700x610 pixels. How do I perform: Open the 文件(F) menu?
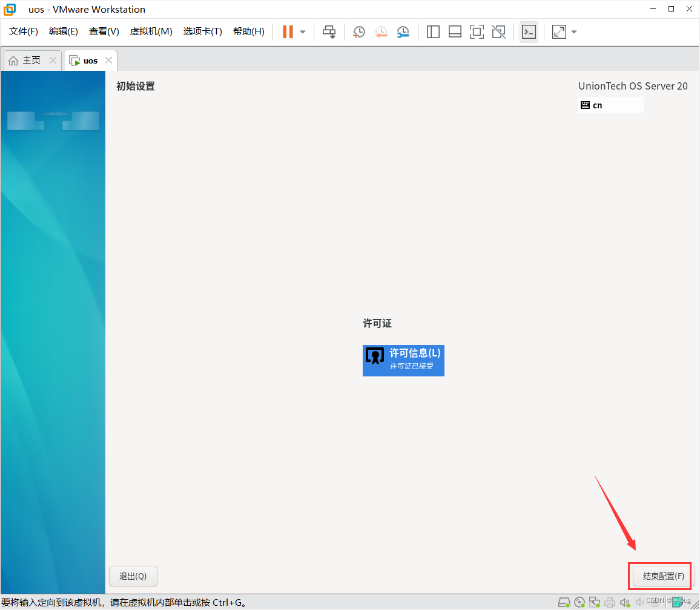pos(23,31)
